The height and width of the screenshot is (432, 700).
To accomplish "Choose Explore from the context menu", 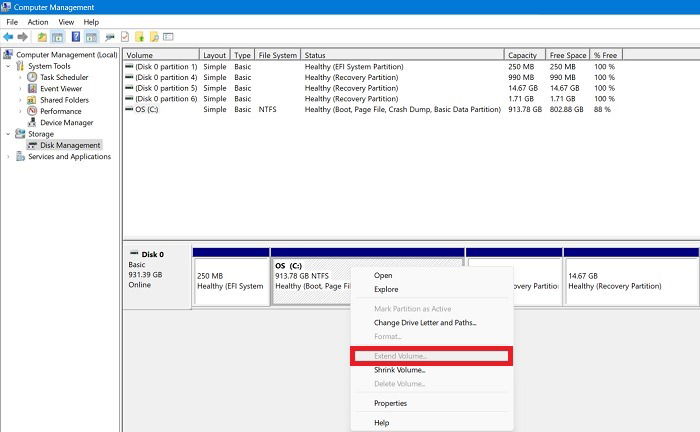I will (432, 289).
